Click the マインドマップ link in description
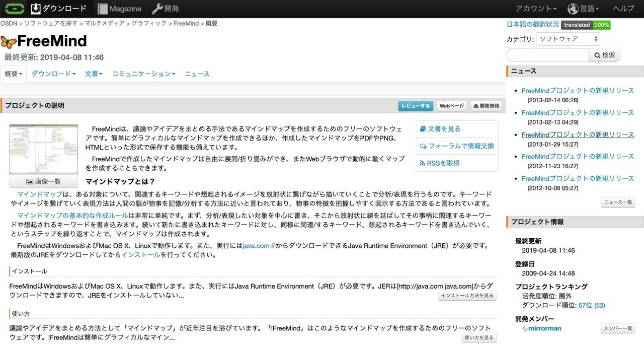The height and width of the screenshot is (344, 644). pyautogui.click(x=40, y=194)
